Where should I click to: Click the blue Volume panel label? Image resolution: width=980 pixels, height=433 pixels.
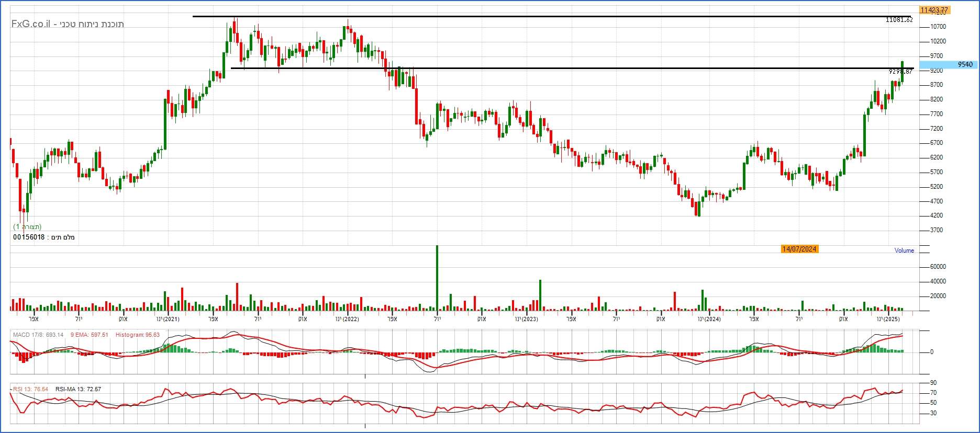[904, 250]
